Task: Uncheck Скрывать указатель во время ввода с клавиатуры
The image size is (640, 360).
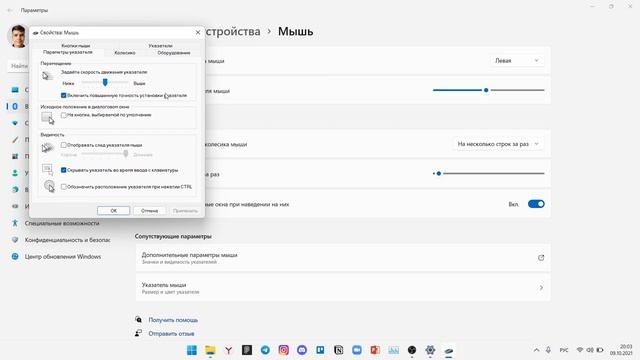Action: pos(64,170)
